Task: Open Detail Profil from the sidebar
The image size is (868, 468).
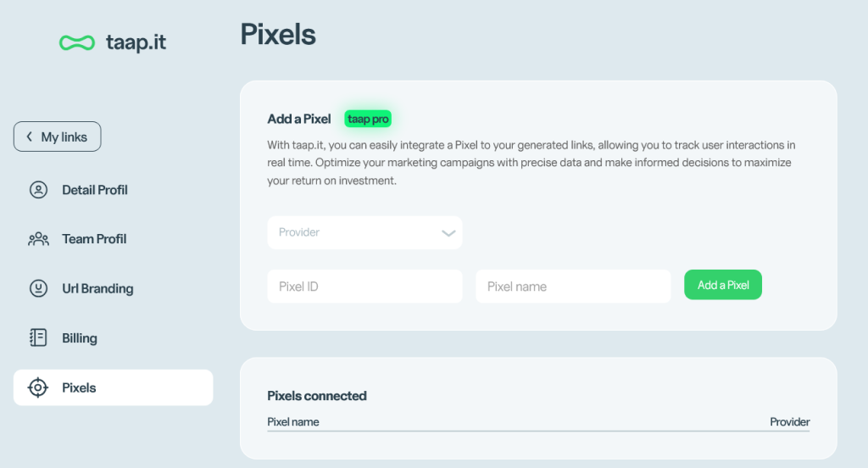Action: pyautogui.click(x=95, y=190)
